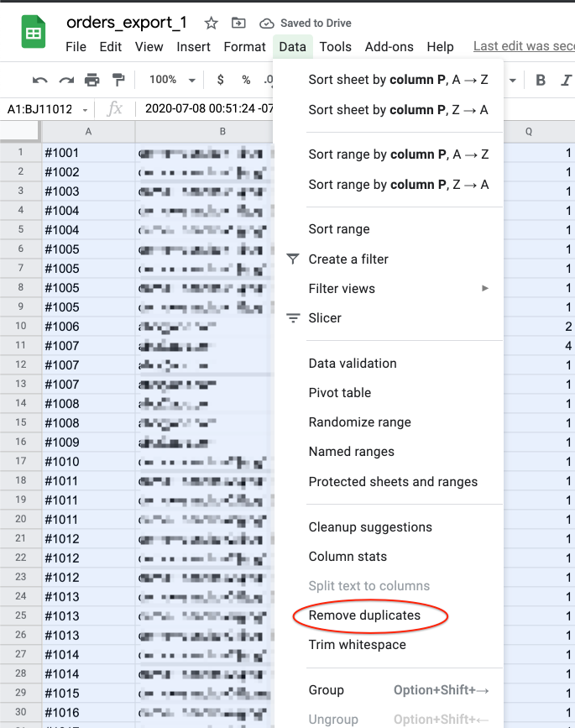Click the orders_export_1 document title

(127, 23)
